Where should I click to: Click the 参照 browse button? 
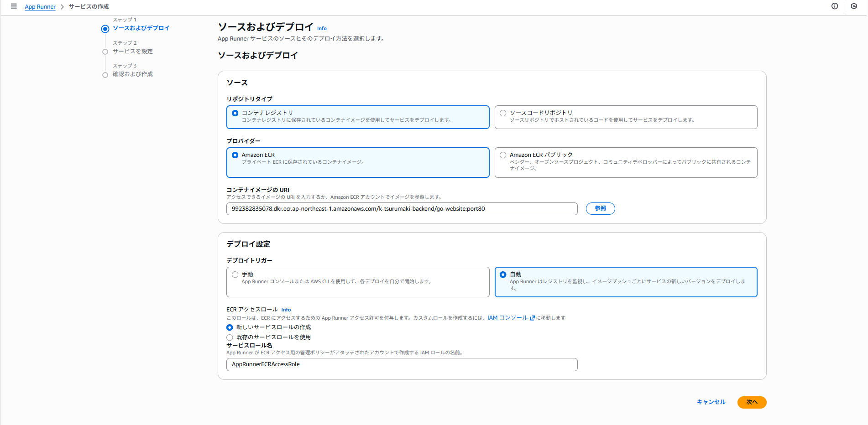tap(600, 208)
